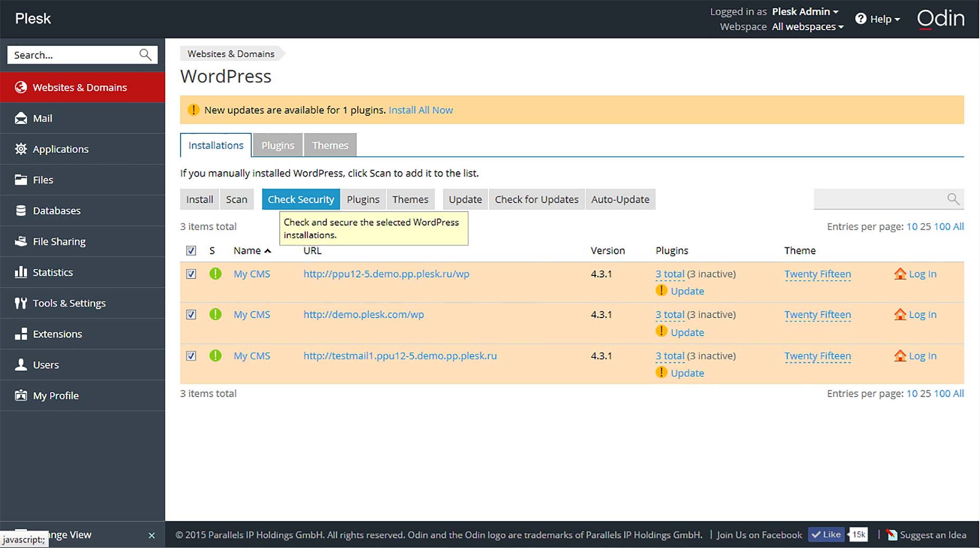980x548 pixels.
Task: Click the Plugins toolbar button
Action: point(363,199)
